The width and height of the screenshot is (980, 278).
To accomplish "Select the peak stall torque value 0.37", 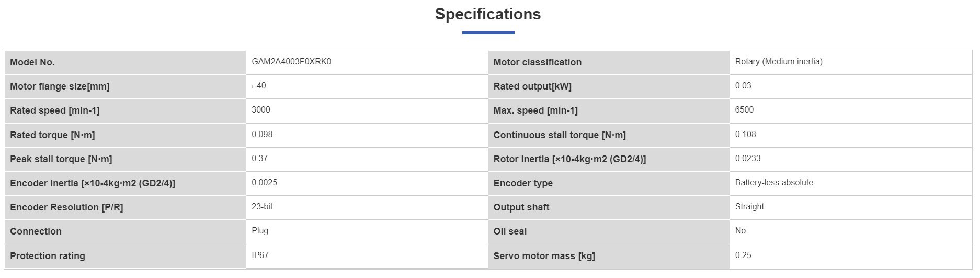I will point(260,158).
